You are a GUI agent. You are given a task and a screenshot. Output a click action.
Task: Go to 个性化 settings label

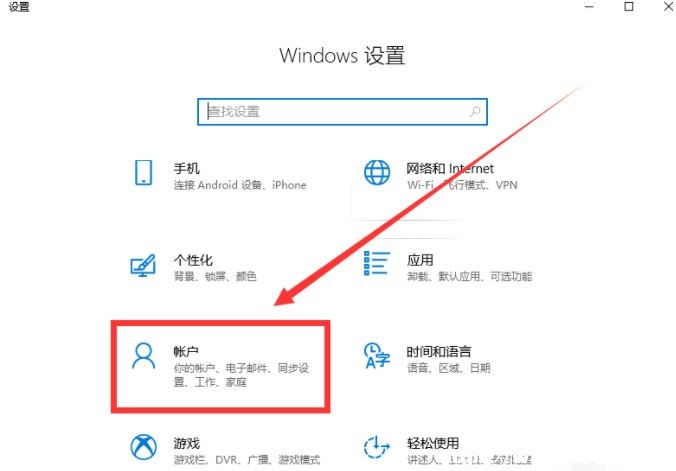[x=193, y=260]
